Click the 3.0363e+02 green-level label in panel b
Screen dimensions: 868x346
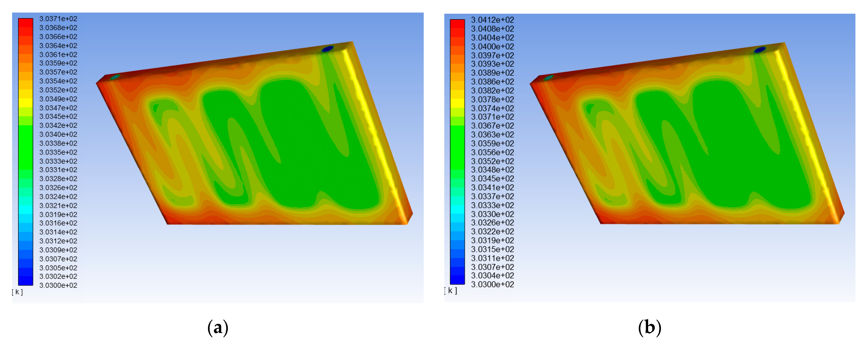(x=492, y=135)
